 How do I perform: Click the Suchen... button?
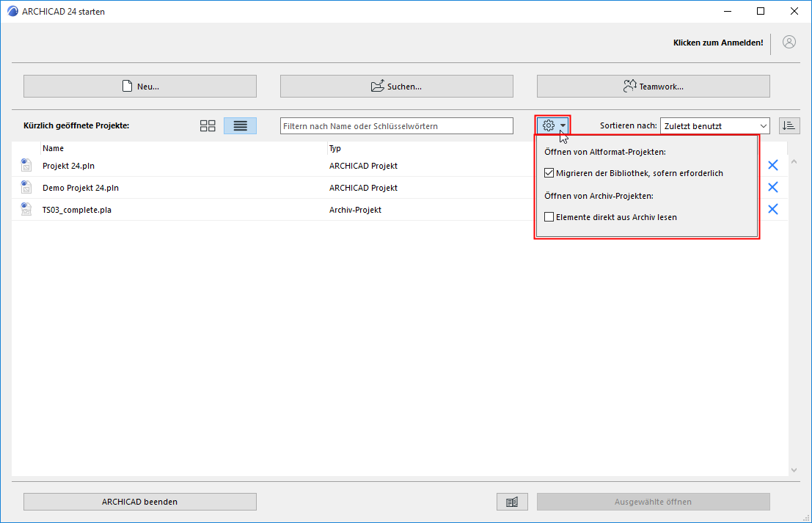397,86
